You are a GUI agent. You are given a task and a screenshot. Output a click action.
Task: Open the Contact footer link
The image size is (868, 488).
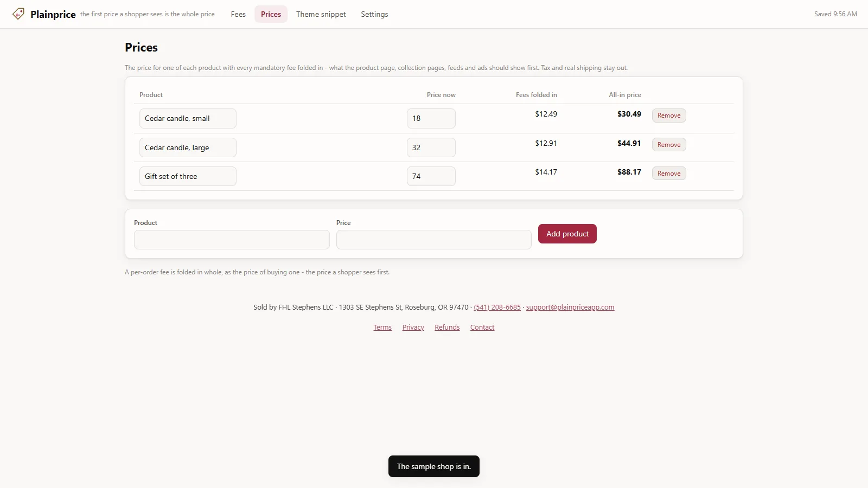pyautogui.click(x=482, y=328)
